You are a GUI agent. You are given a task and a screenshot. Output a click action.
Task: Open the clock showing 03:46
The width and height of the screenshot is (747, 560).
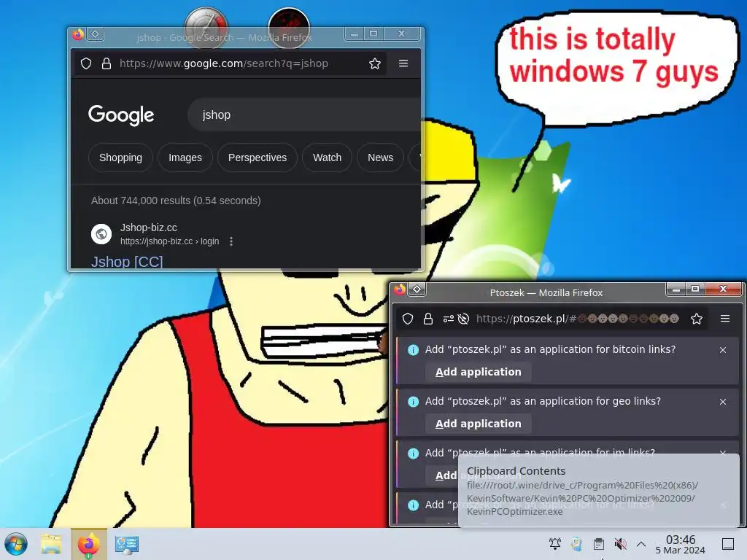pyautogui.click(x=681, y=544)
